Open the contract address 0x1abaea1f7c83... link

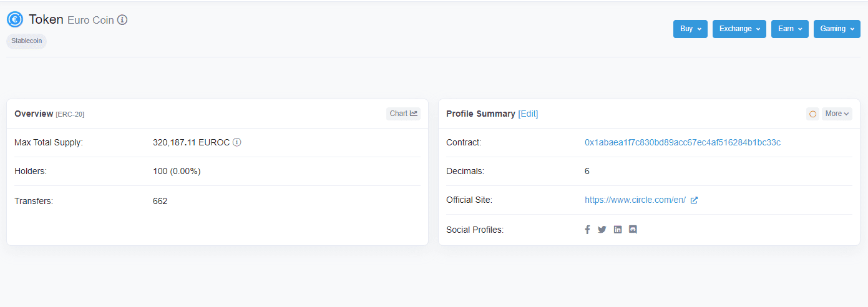(x=683, y=142)
